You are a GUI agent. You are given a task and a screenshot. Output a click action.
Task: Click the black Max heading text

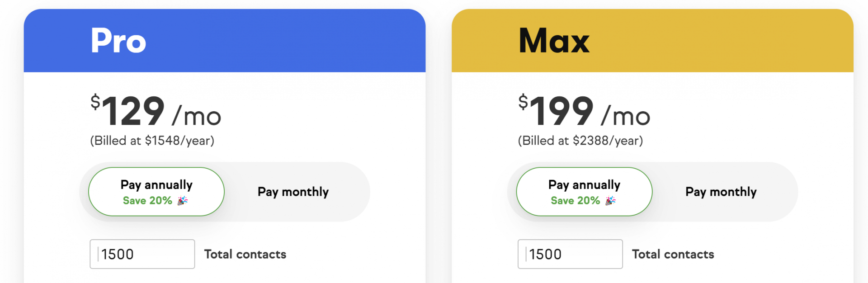[x=554, y=41]
